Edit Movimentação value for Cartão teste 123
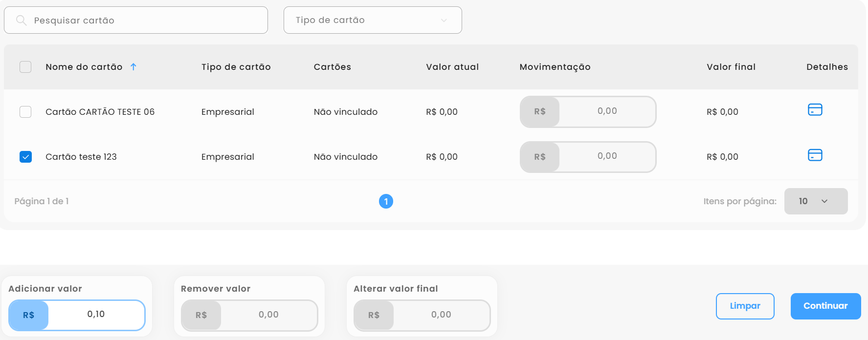This screenshot has width=868, height=340. (x=607, y=156)
